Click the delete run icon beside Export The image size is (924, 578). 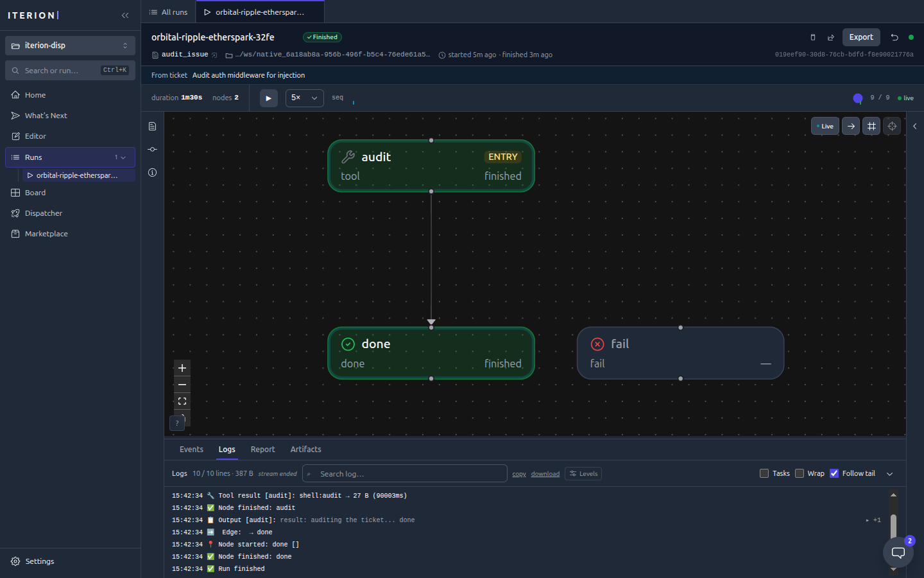point(813,37)
